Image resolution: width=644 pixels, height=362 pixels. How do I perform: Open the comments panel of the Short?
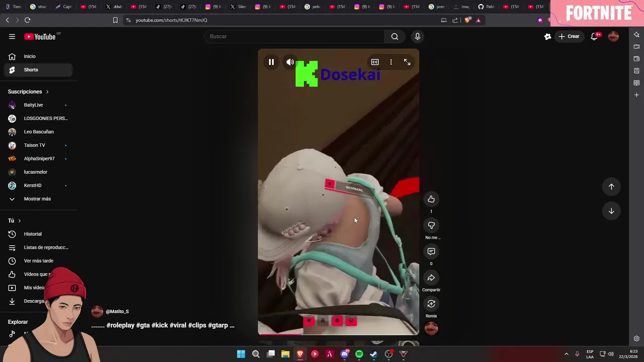431,251
